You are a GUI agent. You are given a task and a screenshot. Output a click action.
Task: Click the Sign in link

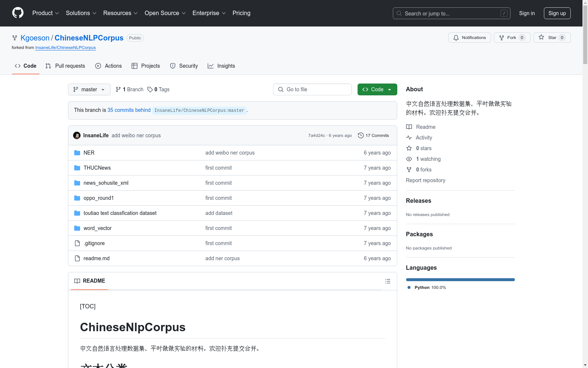(x=527, y=13)
